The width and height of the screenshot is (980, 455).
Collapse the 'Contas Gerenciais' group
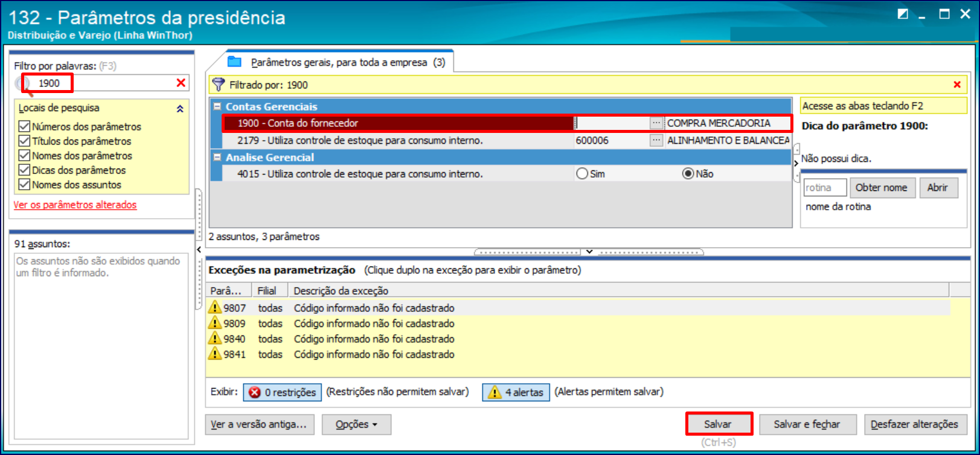pos(217,106)
